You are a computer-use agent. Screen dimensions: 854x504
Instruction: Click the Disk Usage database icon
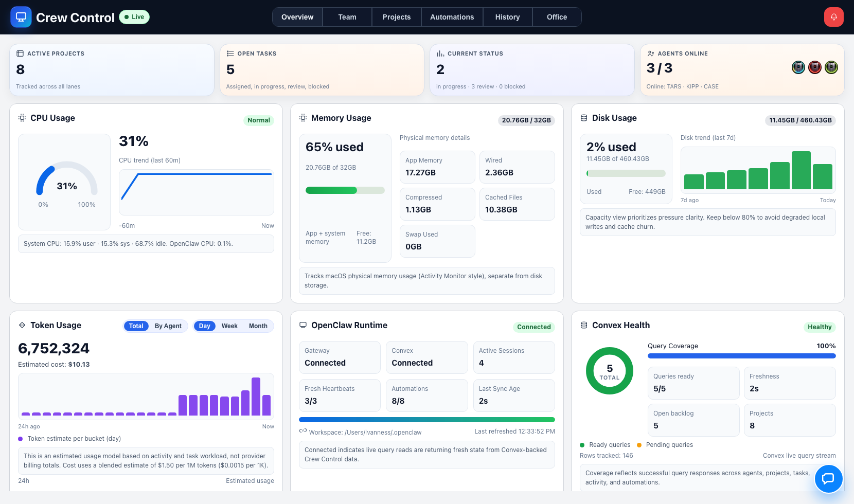point(583,118)
